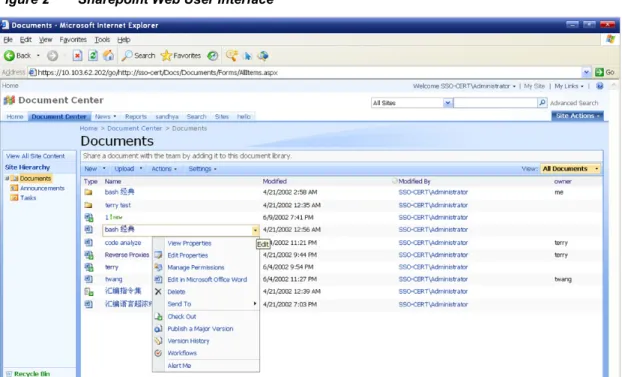
Task: Open the terry test folder link
Action: point(117,205)
